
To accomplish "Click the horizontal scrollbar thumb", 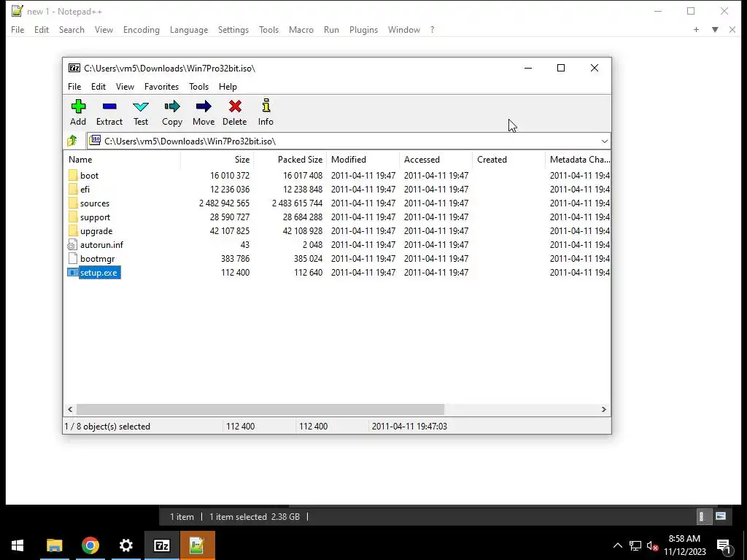I will 260,410.
